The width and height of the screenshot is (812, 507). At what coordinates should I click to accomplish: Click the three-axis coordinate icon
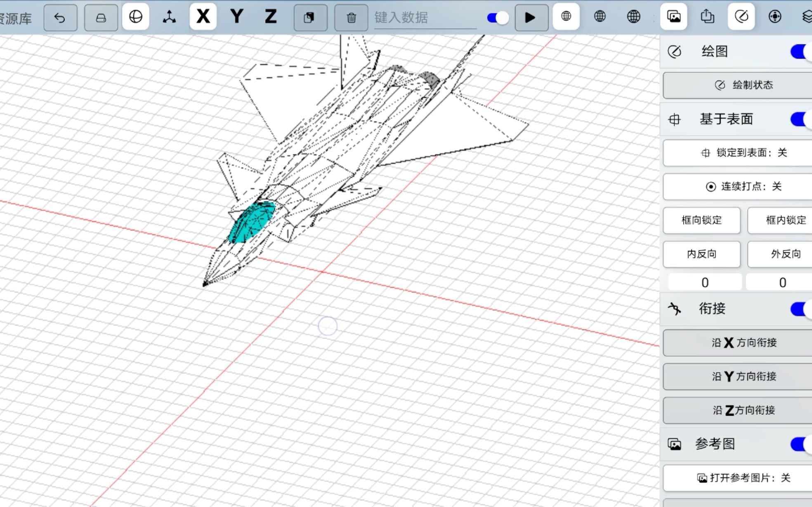point(169,17)
